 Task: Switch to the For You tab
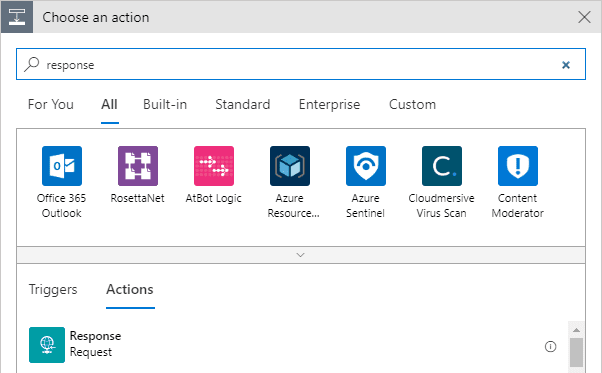coord(51,104)
